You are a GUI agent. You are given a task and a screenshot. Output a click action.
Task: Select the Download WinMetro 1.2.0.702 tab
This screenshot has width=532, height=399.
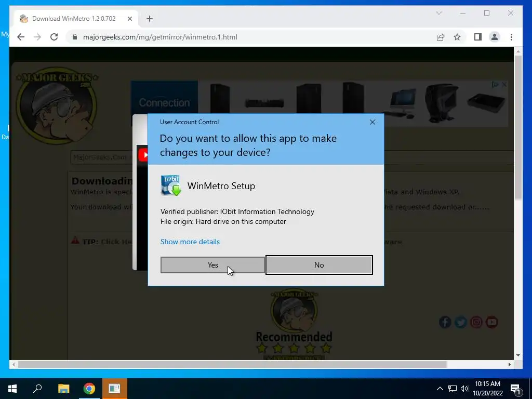point(74,19)
